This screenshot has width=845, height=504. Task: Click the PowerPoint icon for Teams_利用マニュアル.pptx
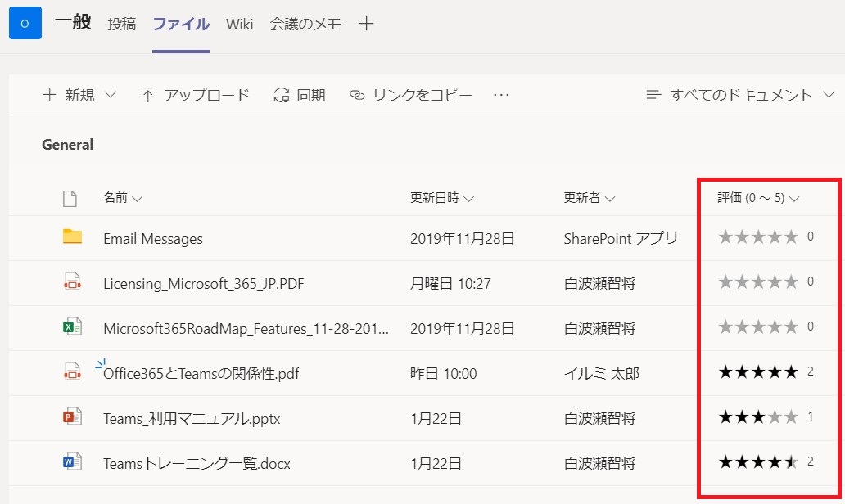point(73,417)
